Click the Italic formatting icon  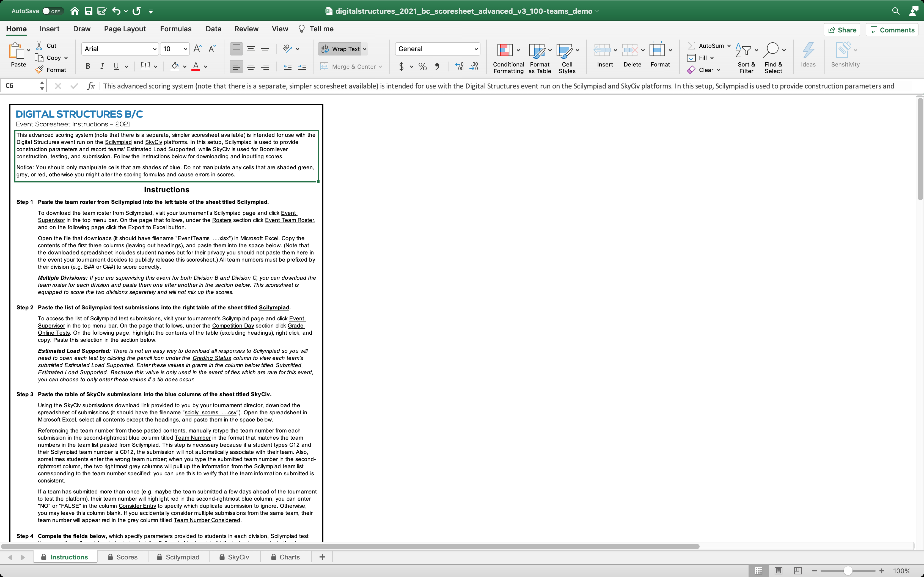[102, 66]
